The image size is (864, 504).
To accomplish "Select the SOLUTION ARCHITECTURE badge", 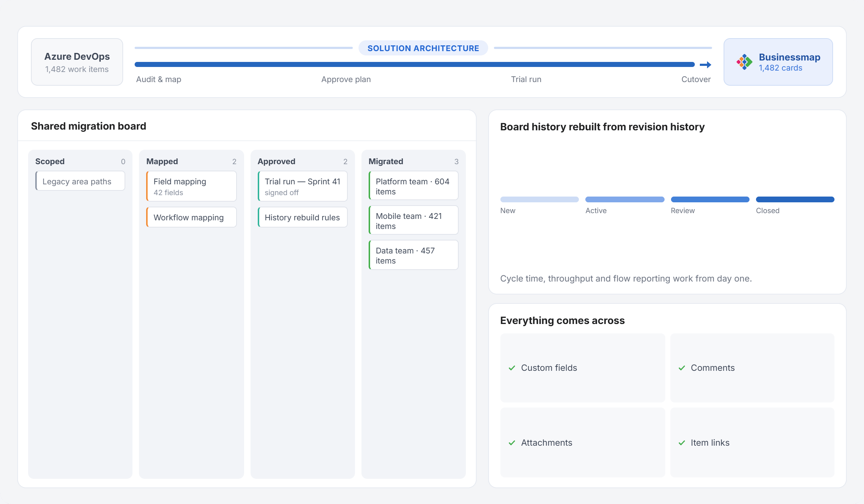I will 423,48.
